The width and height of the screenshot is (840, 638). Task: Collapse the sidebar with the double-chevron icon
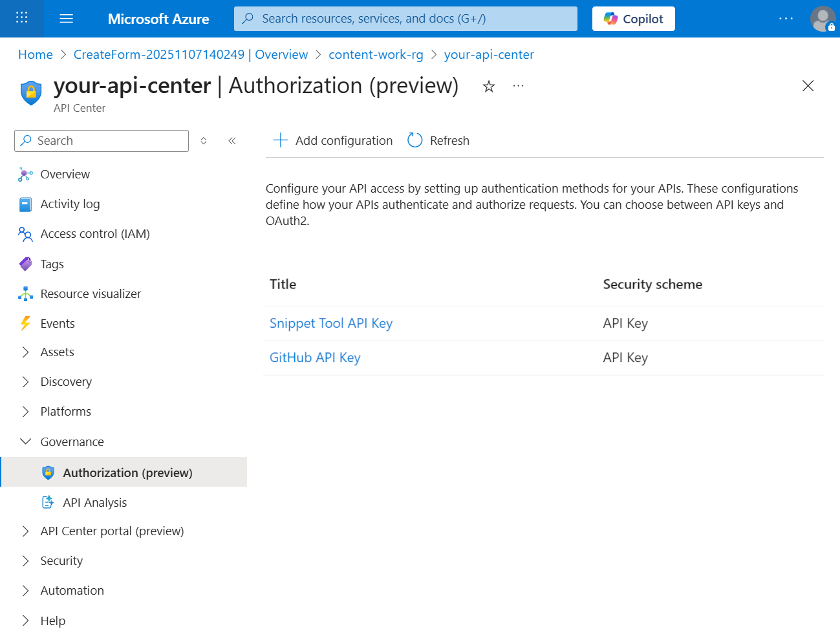coord(232,141)
